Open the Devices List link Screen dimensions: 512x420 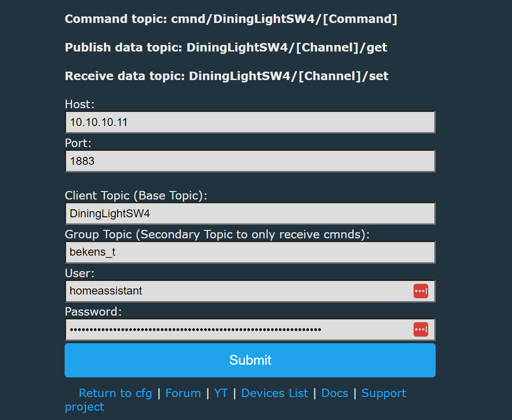[x=275, y=393]
